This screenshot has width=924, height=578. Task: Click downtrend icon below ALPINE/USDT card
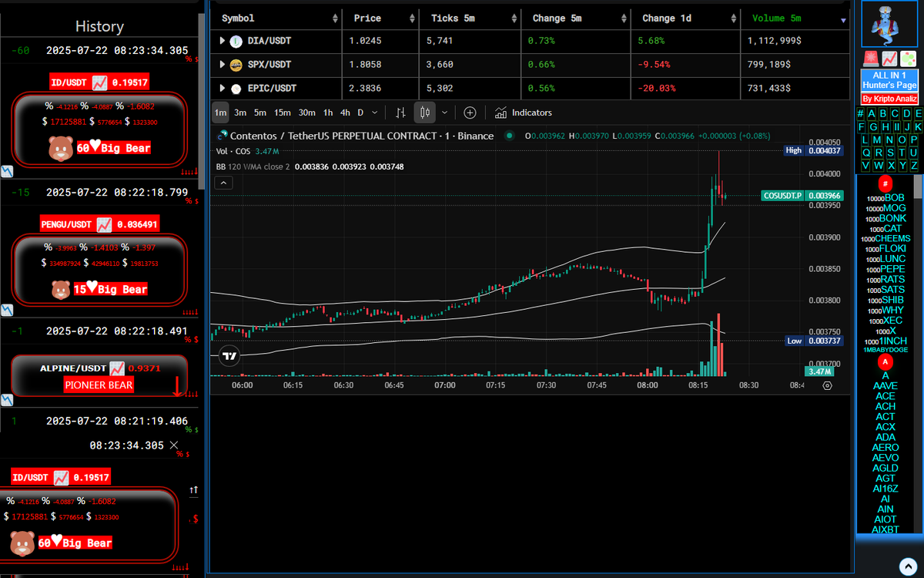tap(6, 401)
